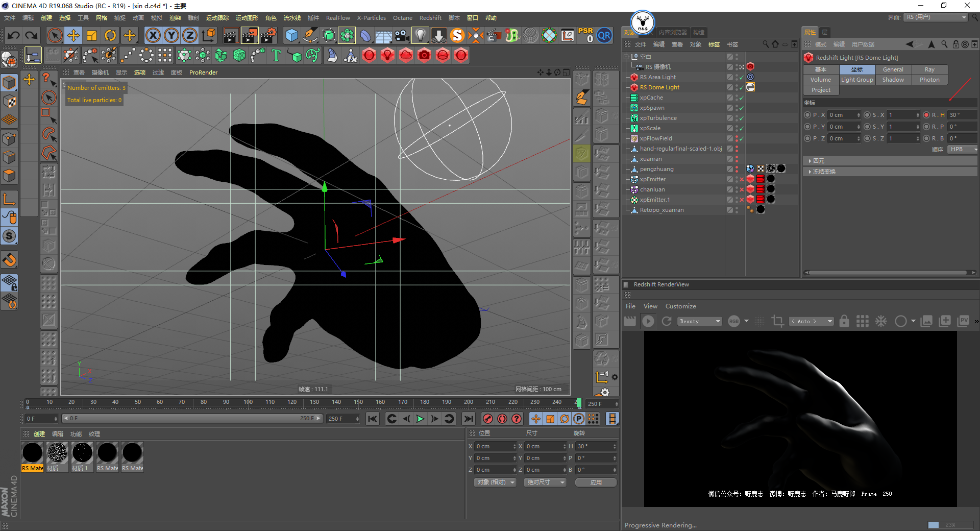Screen dimensions: 980x531
Task: Open the Project tab
Action: pyautogui.click(x=821, y=90)
